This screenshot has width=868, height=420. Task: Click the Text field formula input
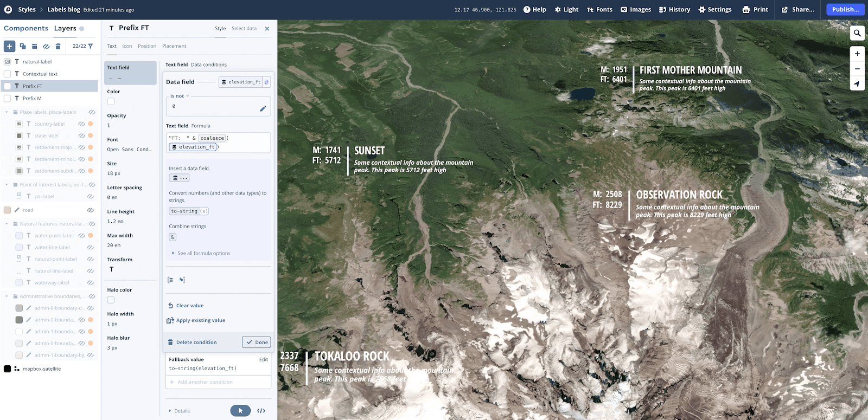(x=218, y=143)
